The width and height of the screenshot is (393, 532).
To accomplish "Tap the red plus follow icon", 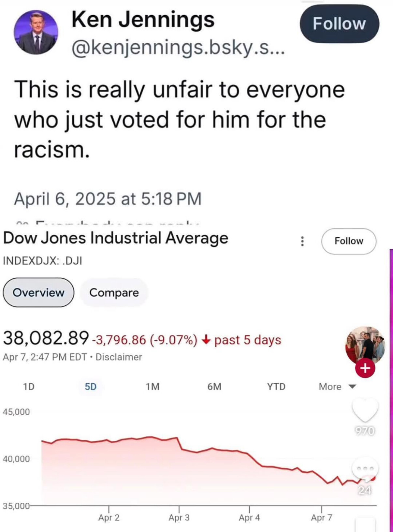I will 365,368.
